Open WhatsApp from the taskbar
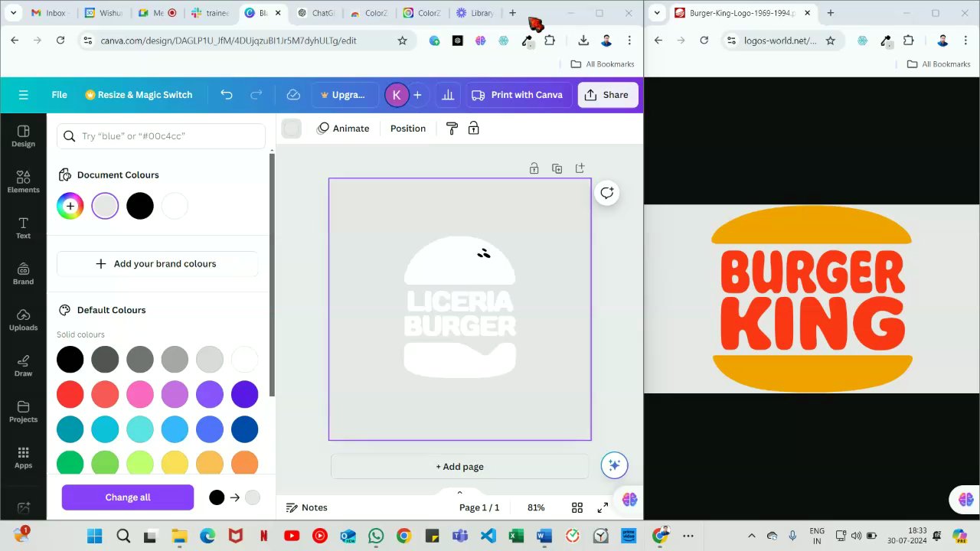 pyautogui.click(x=375, y=536)
